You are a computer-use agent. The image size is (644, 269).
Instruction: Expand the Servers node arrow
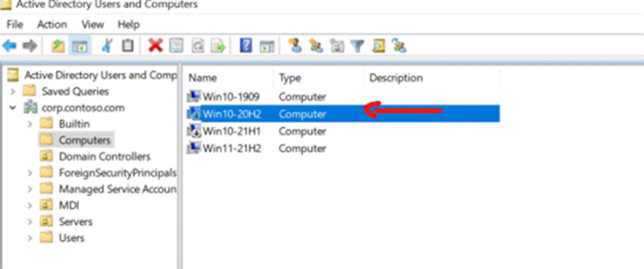click(30, 221)
